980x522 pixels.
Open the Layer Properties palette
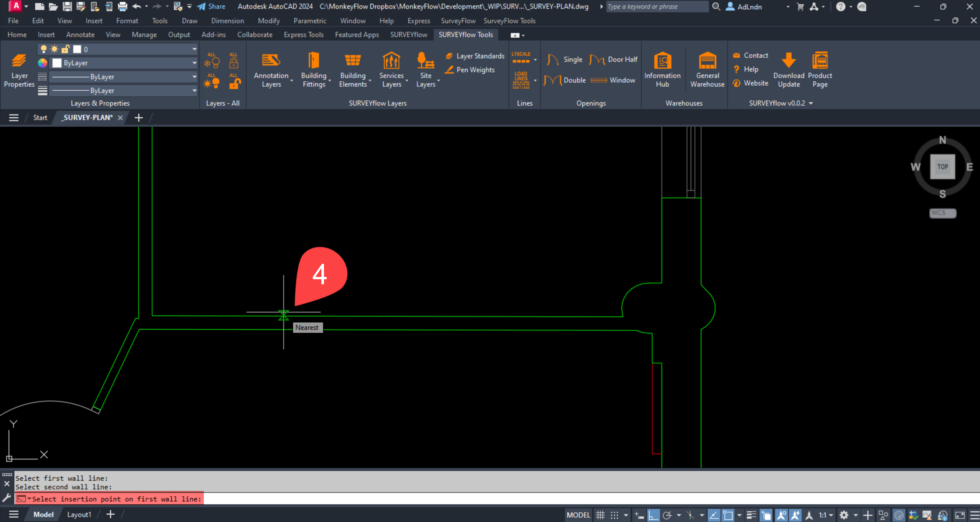[18, 70]
